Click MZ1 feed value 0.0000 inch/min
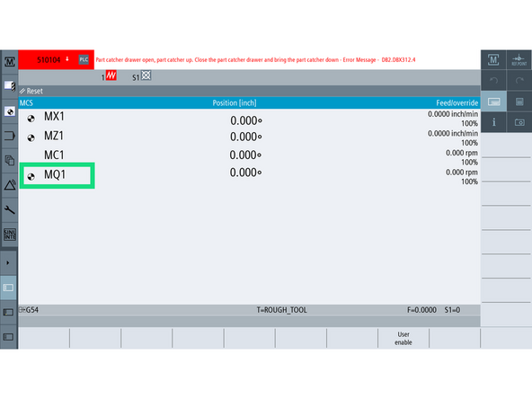The height and width of the screenshot is (399, 532). tap(453, 133)
